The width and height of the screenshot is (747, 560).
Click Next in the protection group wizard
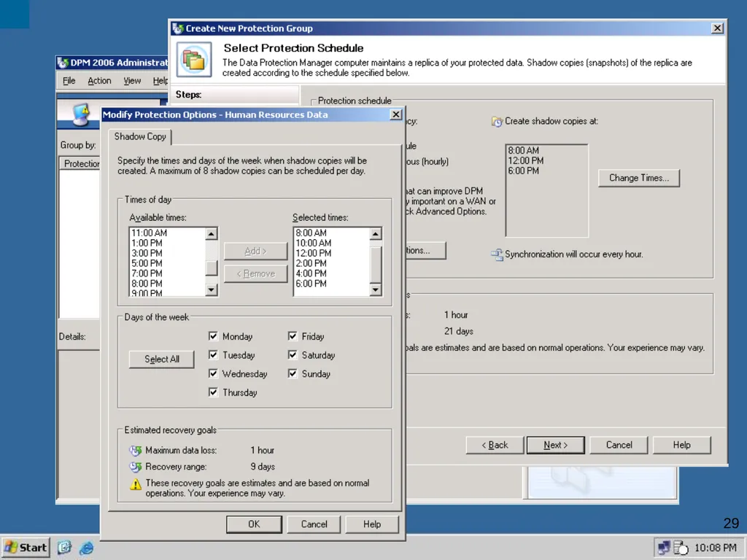tap(555, 446)
